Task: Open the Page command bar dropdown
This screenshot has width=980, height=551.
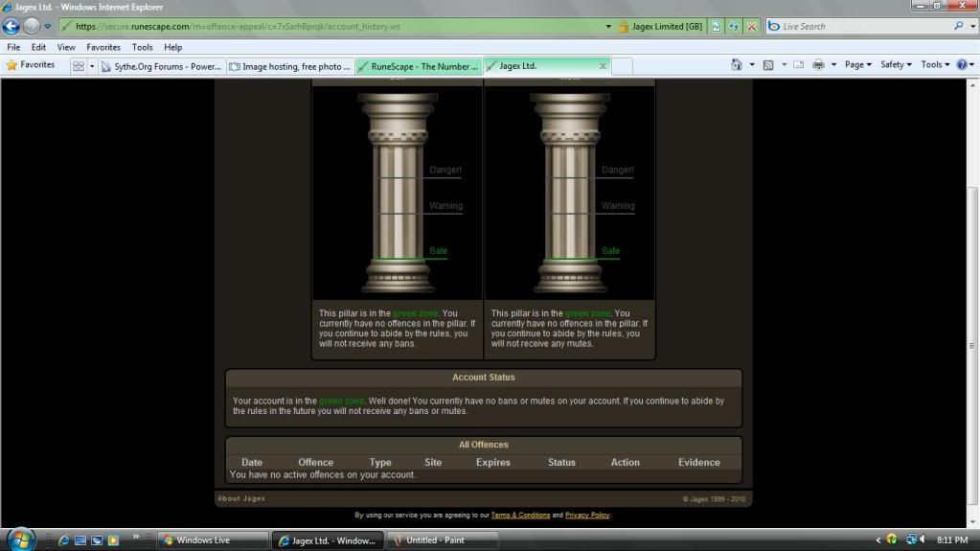Action: pos(857,64)
